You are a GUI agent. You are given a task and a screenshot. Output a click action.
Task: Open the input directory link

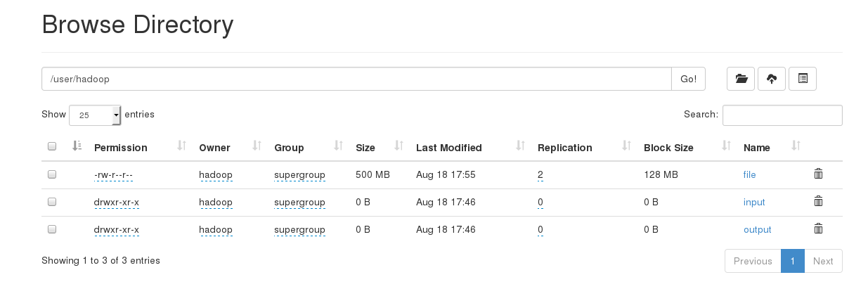click(754, 203)
